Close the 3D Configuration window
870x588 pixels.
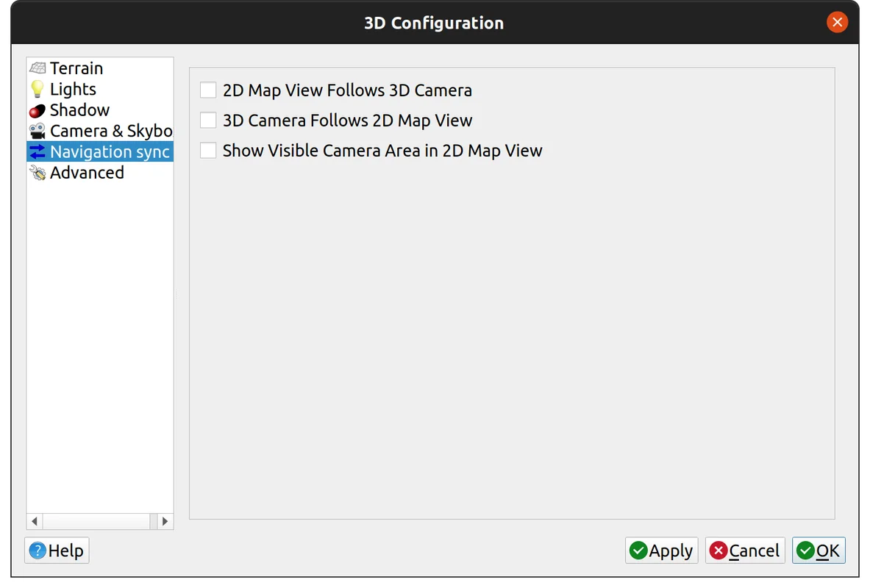click(837, 22)
